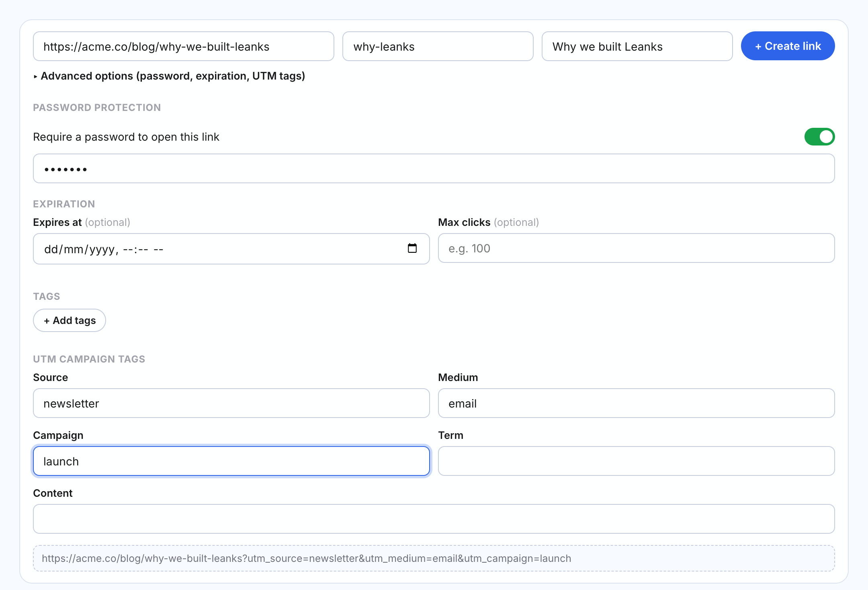Select the generated UTM URL preview
The height and width of the screenshot is (590, 868).
point(434,559)
